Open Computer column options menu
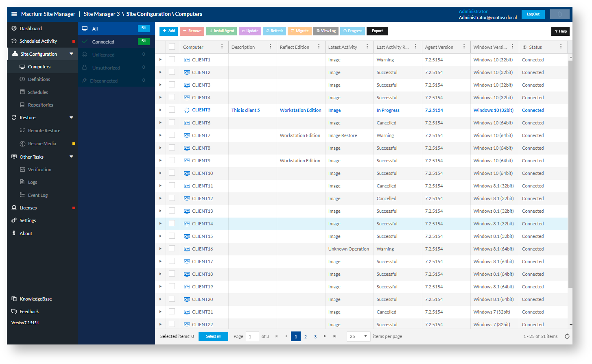Viewport: 592px width, 364px height. pos(222,47)
